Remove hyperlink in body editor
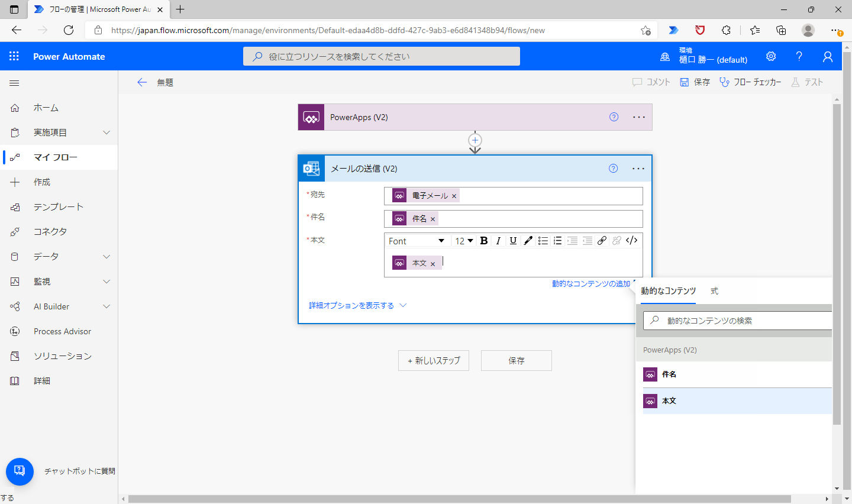Viewport: 852px width, 504px height. point(617,241)
